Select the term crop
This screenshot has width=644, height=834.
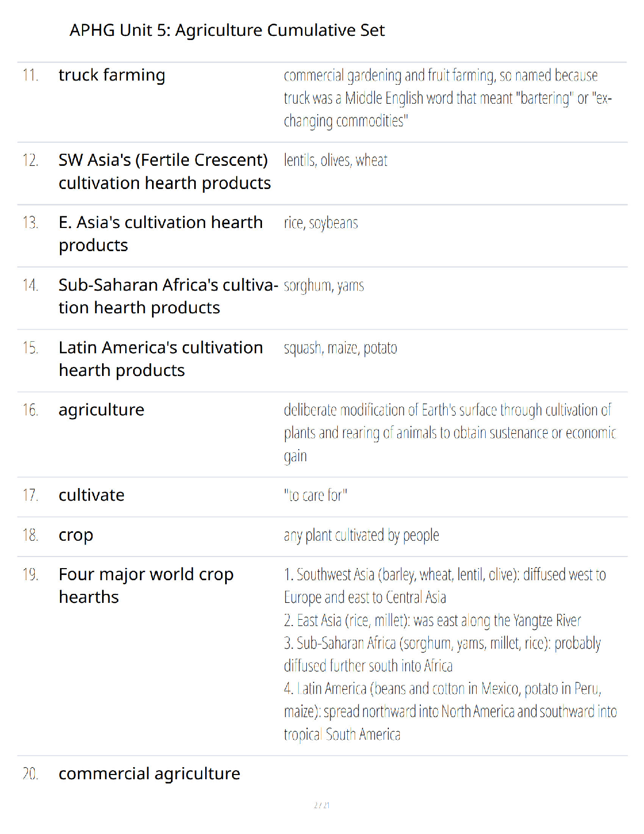click(x=76, y=535)
